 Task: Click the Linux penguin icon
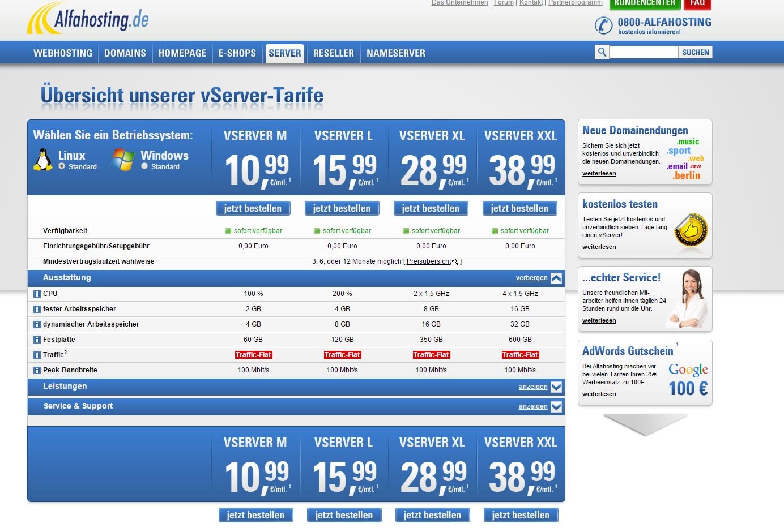[x=42, y=160]
